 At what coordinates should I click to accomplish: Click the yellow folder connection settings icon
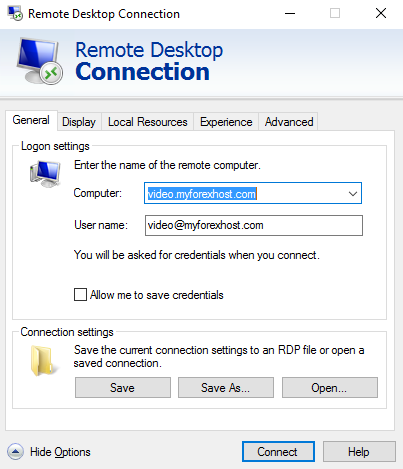coord(43,361)
